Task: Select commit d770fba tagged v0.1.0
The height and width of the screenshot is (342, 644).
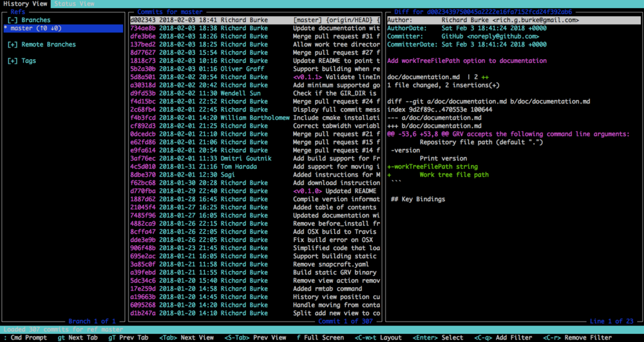Action: tap(255, 191)
